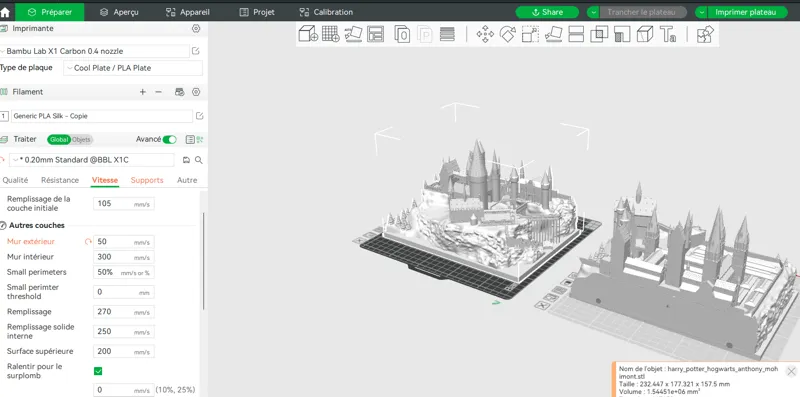Remove a filament with minus icon

[x=159, y=92]
